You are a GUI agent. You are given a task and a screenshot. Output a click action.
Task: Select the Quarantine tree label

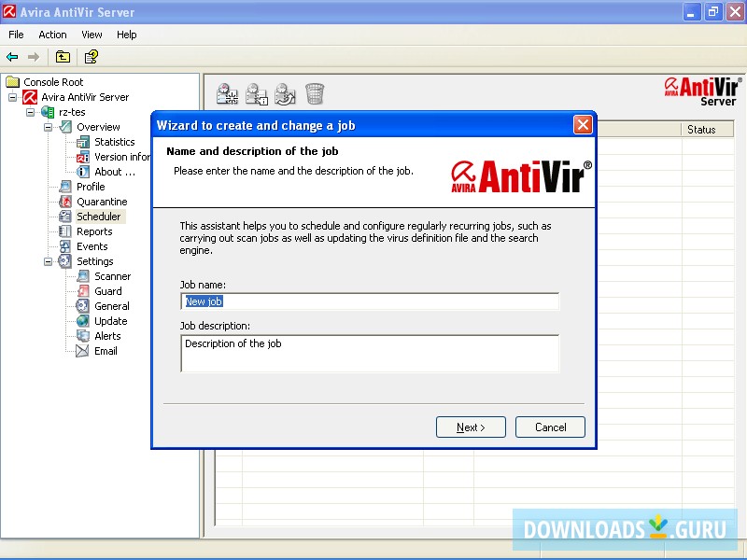102,202
